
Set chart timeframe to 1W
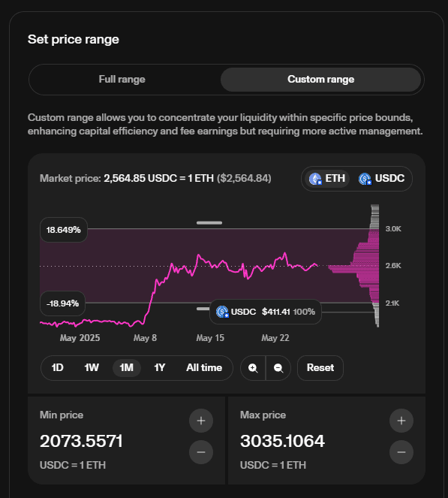pos(92,368)
